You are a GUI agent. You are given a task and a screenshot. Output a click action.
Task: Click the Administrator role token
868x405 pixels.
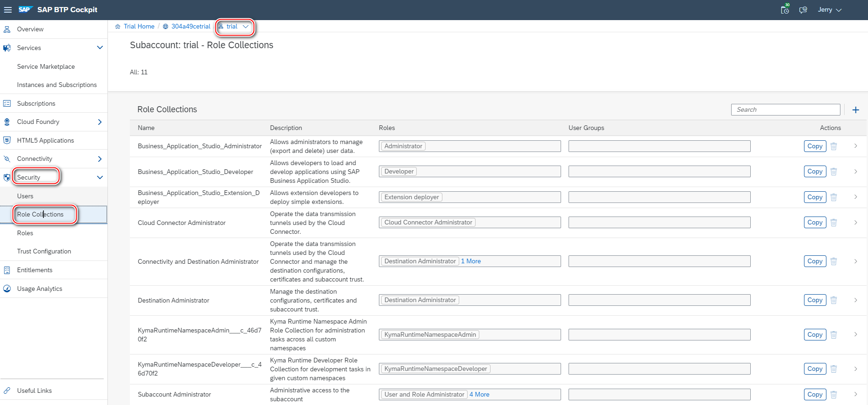(403, 146)
